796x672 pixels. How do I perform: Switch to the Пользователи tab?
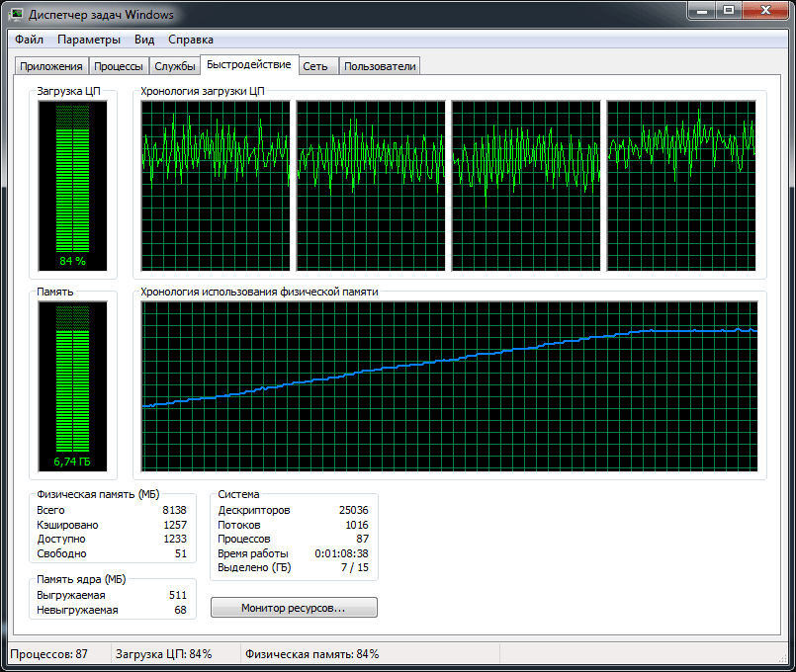(380, 66)
